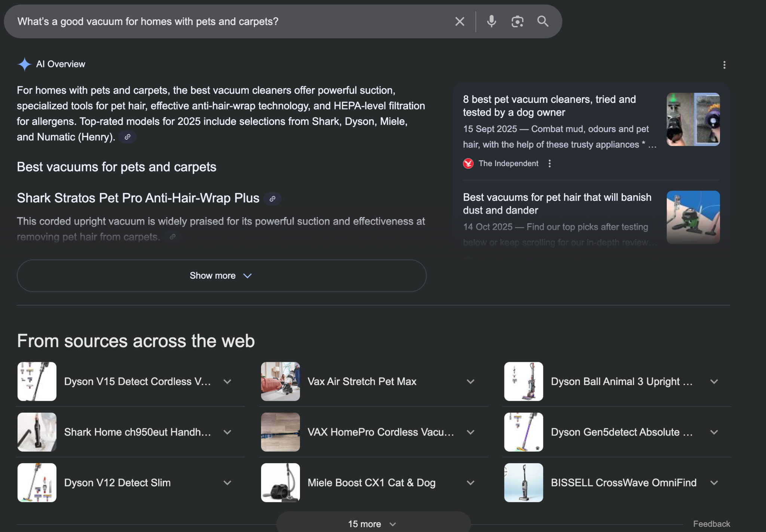This screenshot has width=766, height=532.
Task: Click Shark Home ch950eut Handheld thumbnail
Action: click(37, 432)
